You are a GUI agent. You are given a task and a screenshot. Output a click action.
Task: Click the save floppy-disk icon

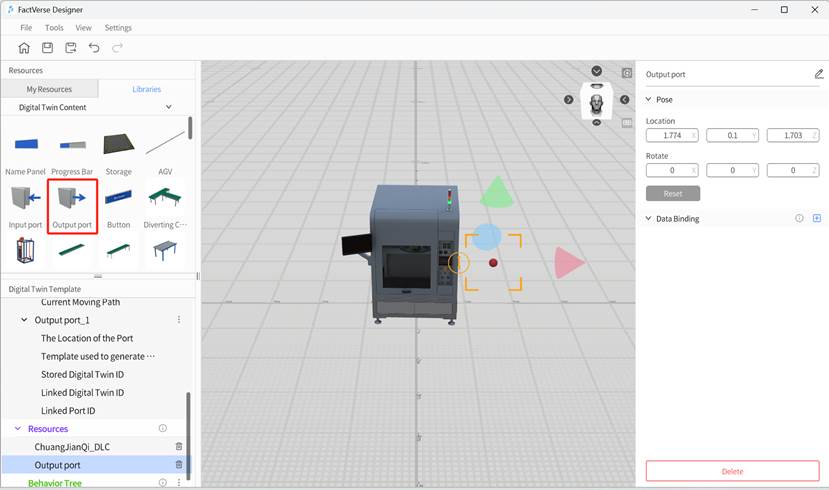[x=47, y=48]
